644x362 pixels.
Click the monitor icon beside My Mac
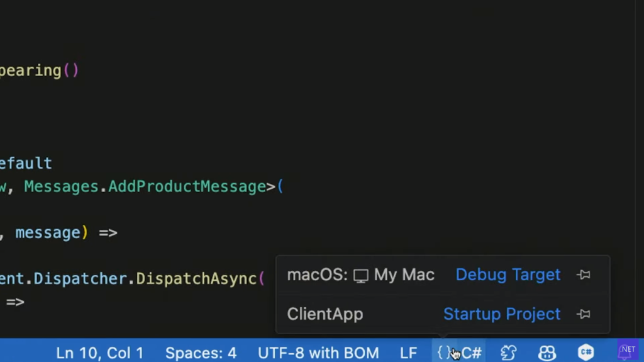tap(360, 276)
